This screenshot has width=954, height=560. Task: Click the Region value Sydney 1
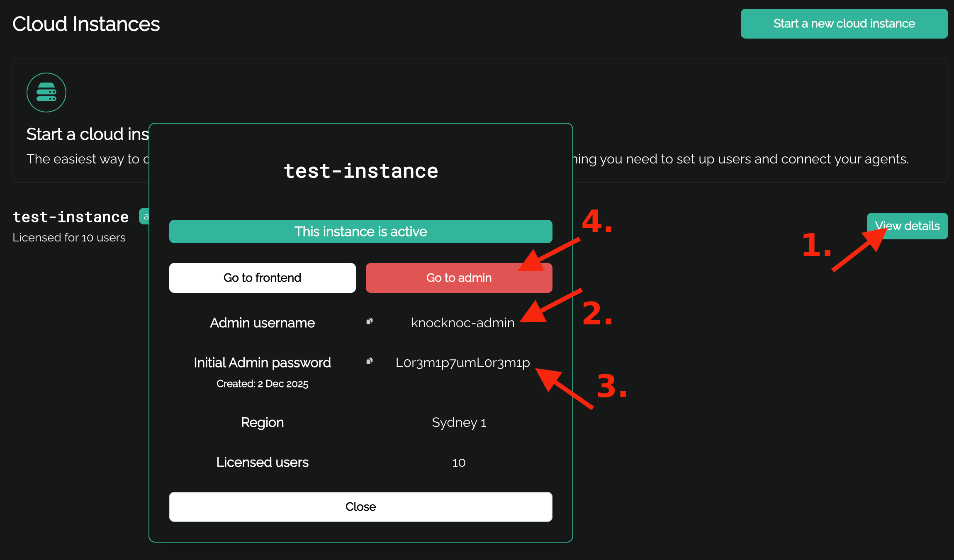pyautogui.click(x=458, y=422)
